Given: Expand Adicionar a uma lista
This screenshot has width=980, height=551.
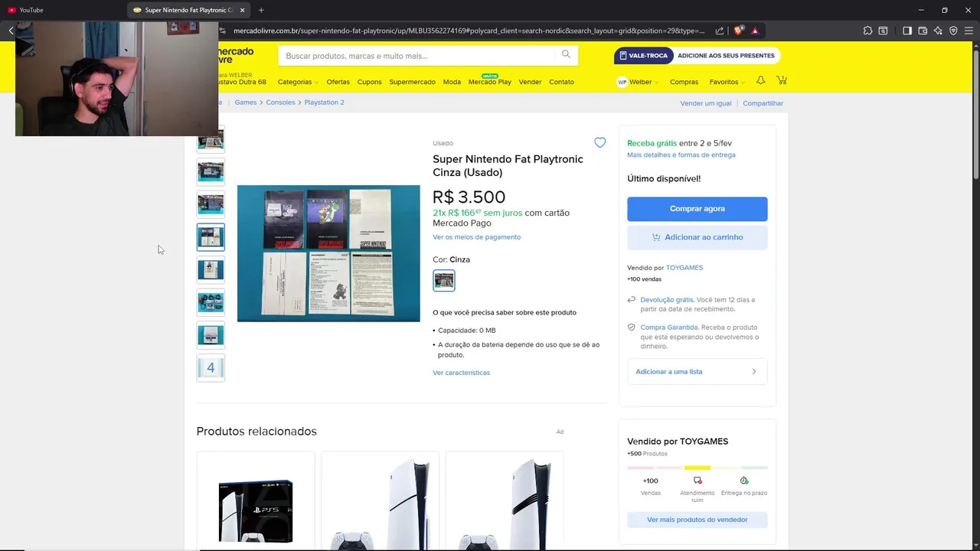Looking at the screenshot, I should [697, 372].
